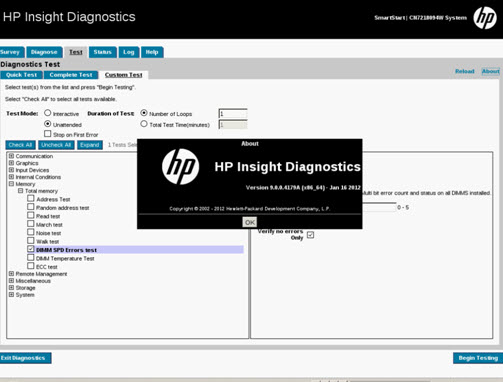Uncheck the DIMM SPD Errors test checkbox

(x=31, y=249)
